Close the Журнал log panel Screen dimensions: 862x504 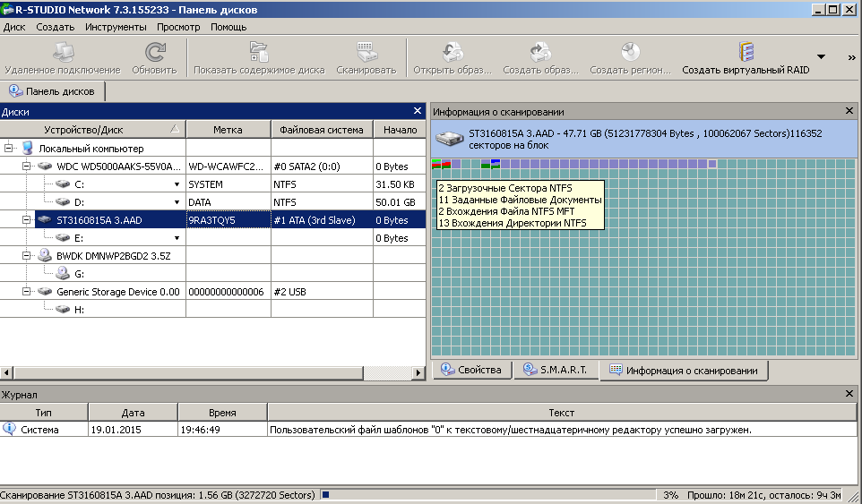(x=849, y=394)
